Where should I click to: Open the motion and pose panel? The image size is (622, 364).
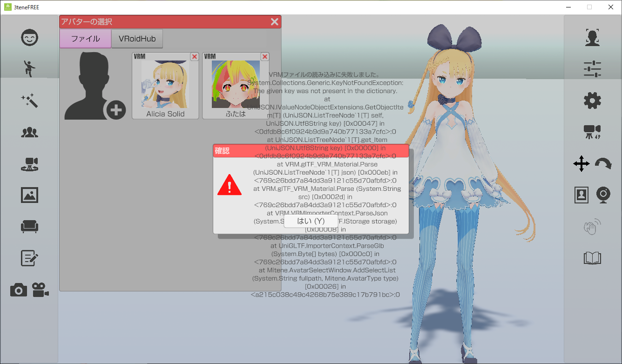click(x=29, y=68)
